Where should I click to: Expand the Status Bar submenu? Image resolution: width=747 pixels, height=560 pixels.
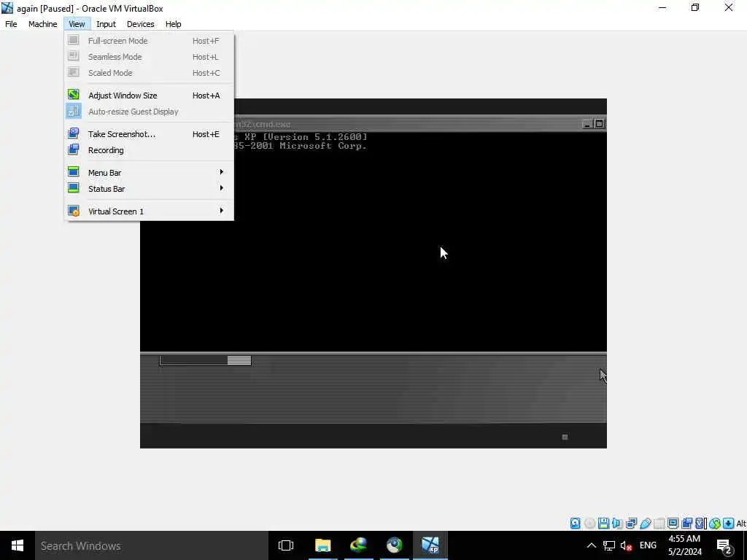149,189
